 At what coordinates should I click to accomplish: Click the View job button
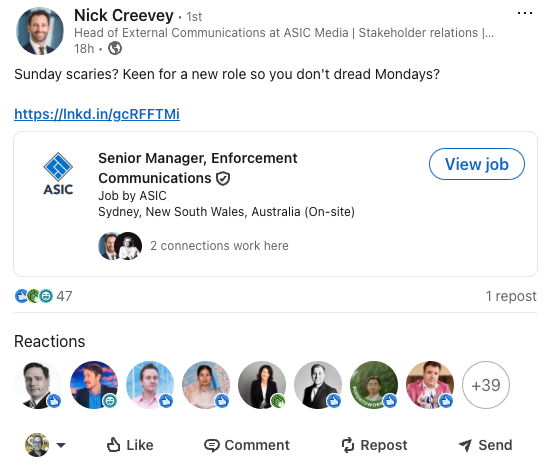[x=477, y=164]
